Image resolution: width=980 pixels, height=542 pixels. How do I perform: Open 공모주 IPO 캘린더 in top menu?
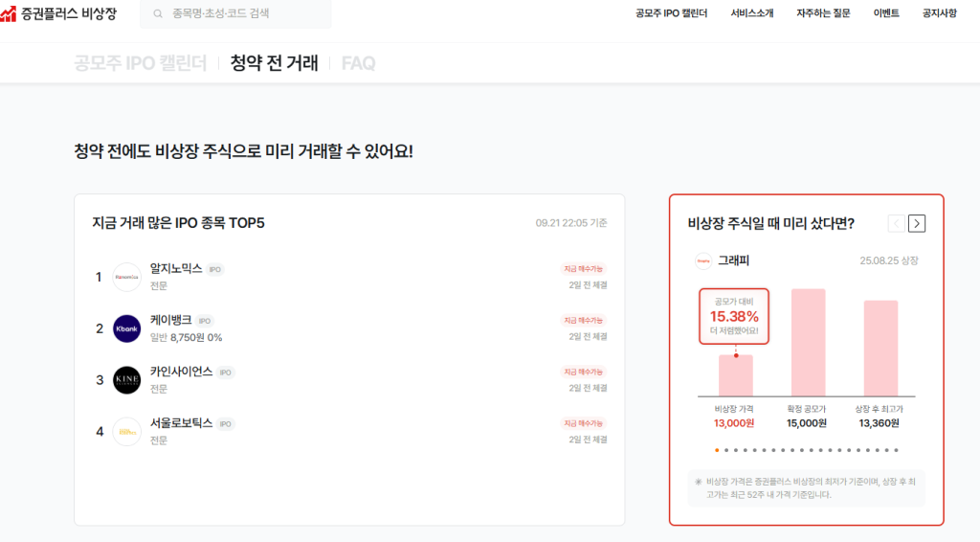671,13
